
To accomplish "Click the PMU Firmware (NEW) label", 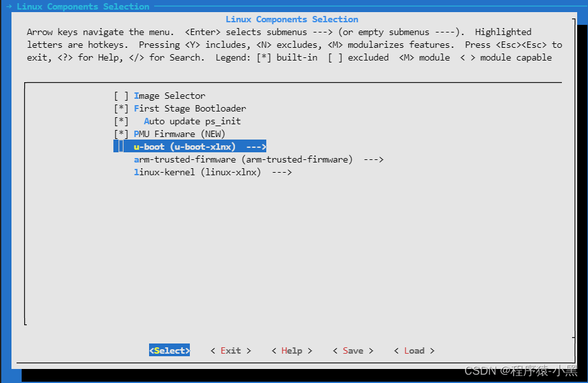I will pyautogui.click(x=179, y=134).
